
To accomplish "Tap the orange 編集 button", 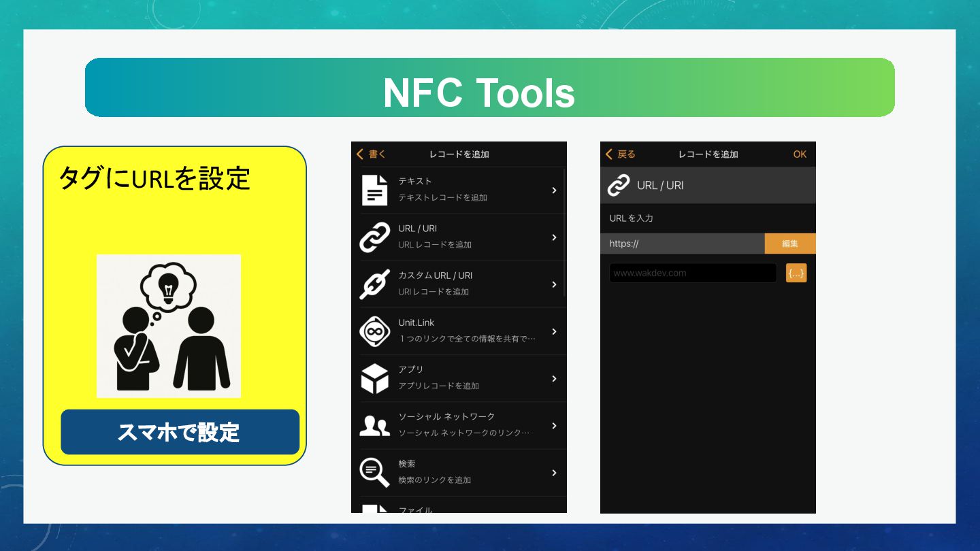I will coord(790,244).
